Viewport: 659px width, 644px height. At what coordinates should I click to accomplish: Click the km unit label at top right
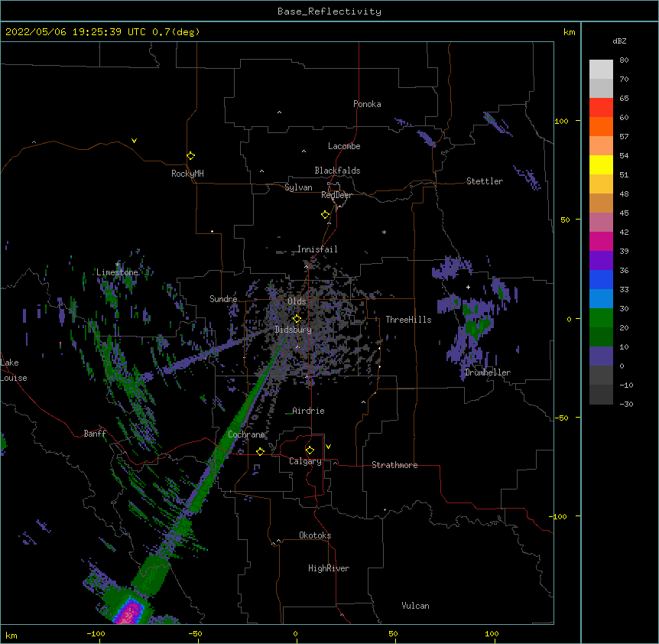(x=569, y=32)
